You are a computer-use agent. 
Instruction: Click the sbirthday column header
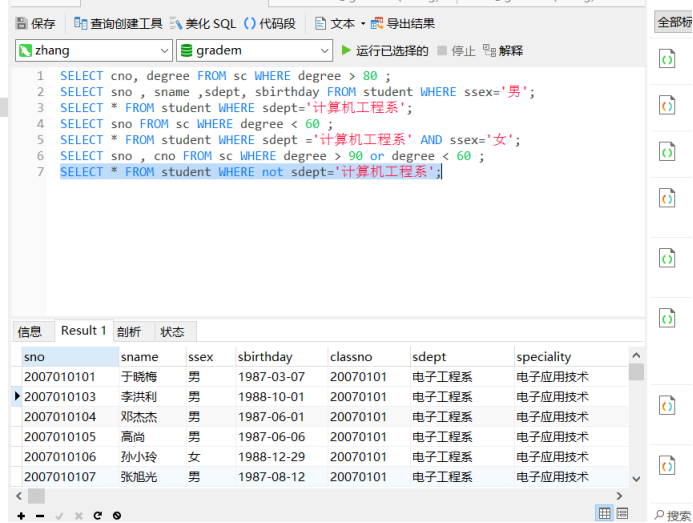(282, 357)
